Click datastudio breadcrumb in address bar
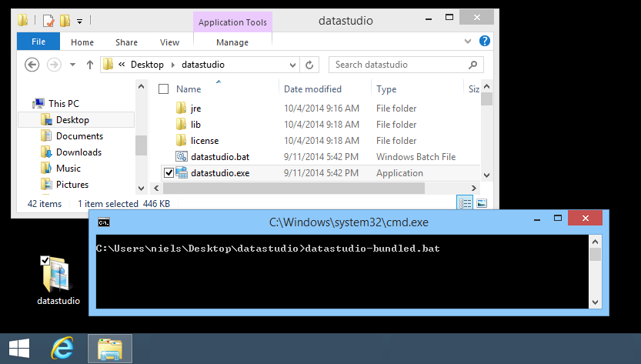The image size is (641, 364). pyautogui.click(x=203, y=65)
